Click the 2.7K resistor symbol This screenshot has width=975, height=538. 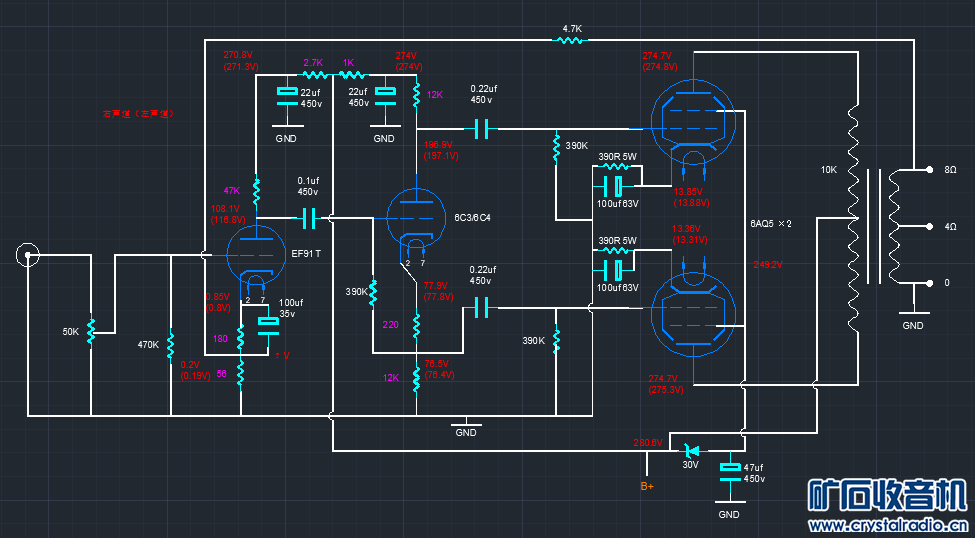point(313,75)
